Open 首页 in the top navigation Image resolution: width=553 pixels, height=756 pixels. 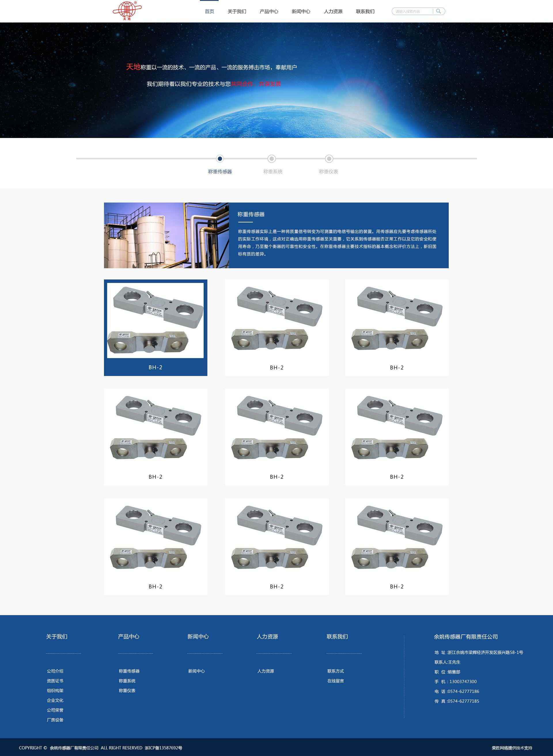pyautogui.click(x=209, y=12)
